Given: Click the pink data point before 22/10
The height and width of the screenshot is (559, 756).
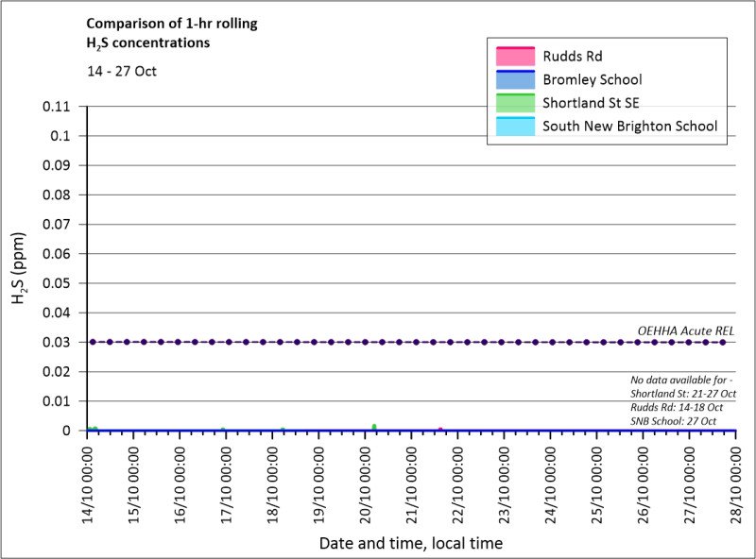Looking at the screenshot, I should point(440,430).
